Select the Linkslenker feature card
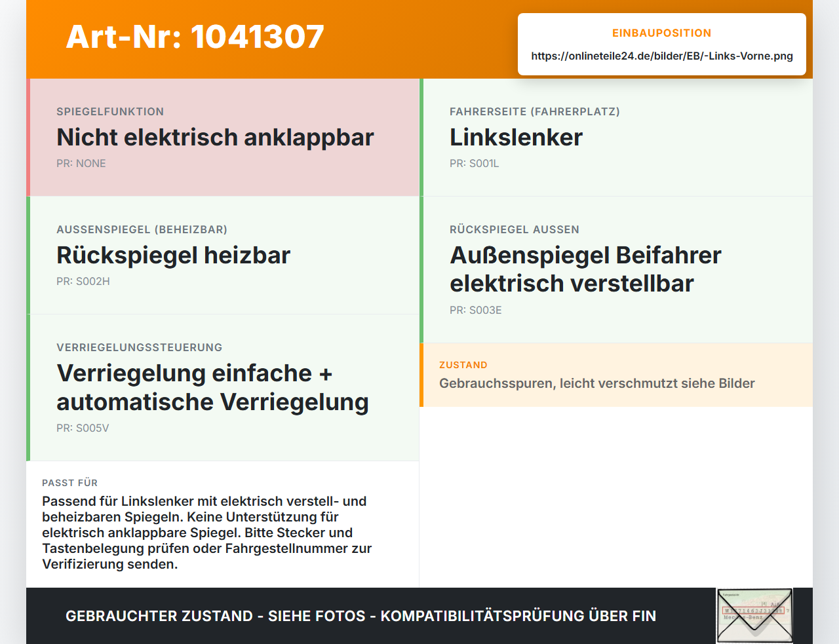The width and height of the screenshot is (839, 644). click(x=616, y=138)
